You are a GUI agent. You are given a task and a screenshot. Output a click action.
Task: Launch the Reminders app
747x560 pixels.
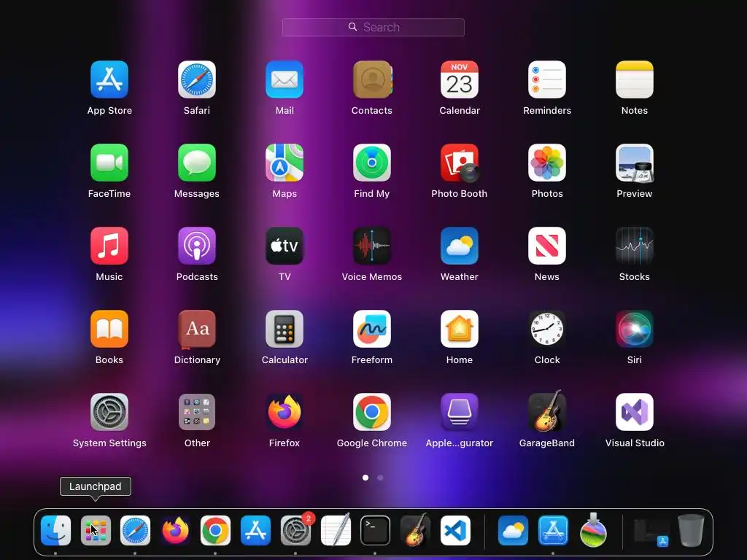(x=547, y=79)
